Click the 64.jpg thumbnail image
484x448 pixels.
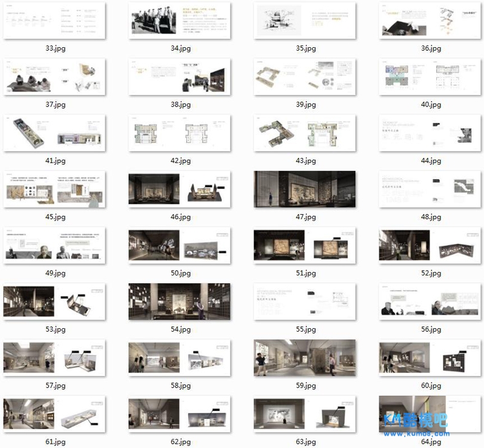tap(431, 414)
